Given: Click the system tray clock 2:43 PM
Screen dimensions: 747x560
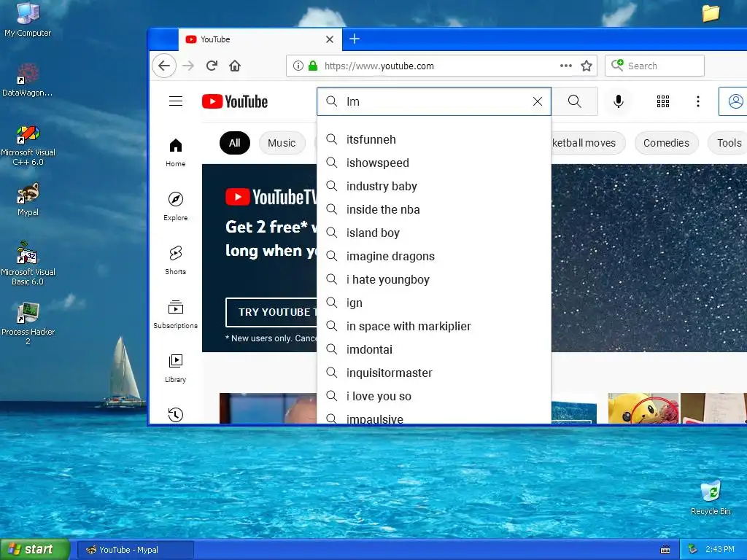Looking at the screenshot, I should pos(719,550).
